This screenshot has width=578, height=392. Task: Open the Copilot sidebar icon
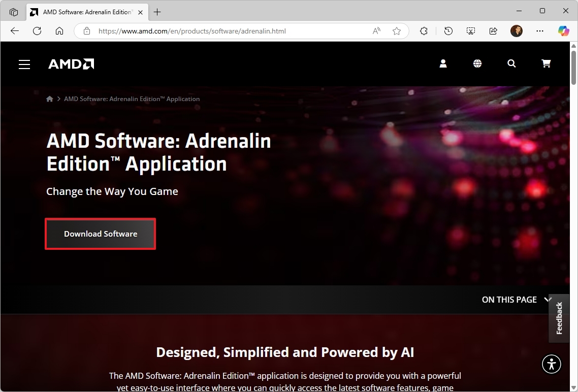pos(563,31)
